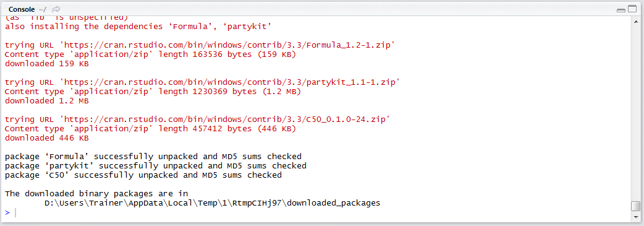Click the C50_0.1.0-24.zip download URL

225,120
